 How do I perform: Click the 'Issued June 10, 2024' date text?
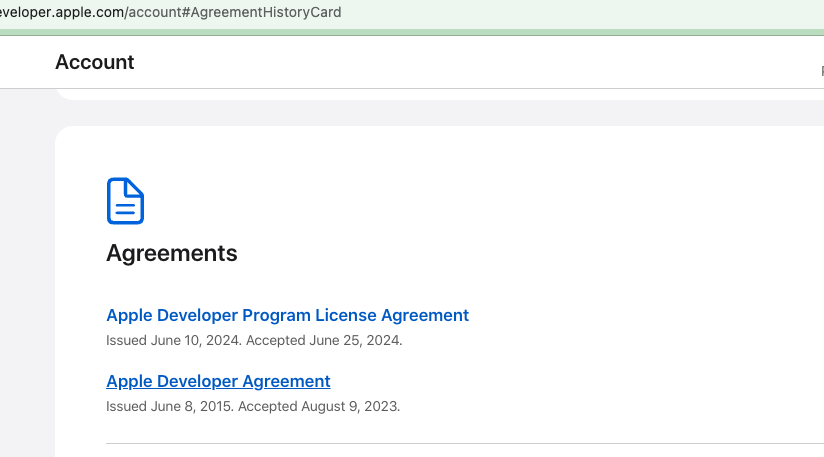coord(173,340)
